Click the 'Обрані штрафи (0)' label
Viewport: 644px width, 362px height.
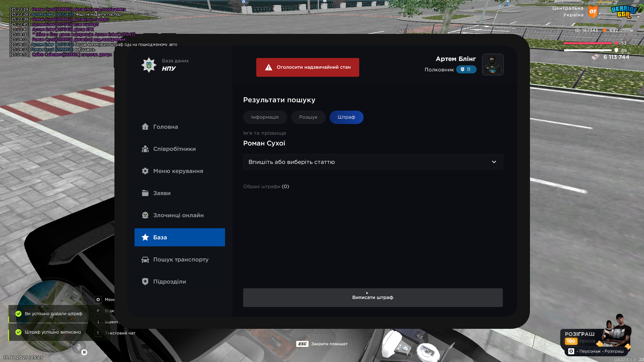pyautogui.click(x=266, y=187)
